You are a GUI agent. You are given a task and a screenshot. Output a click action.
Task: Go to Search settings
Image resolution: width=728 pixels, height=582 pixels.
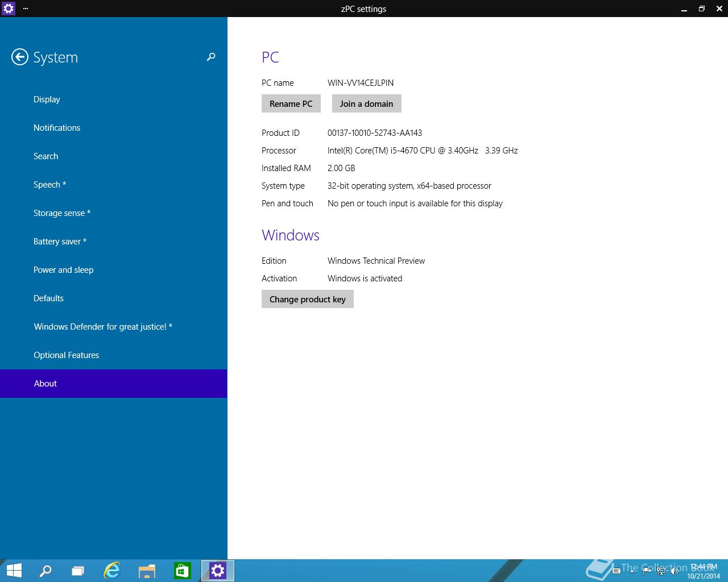pos(114,156)
